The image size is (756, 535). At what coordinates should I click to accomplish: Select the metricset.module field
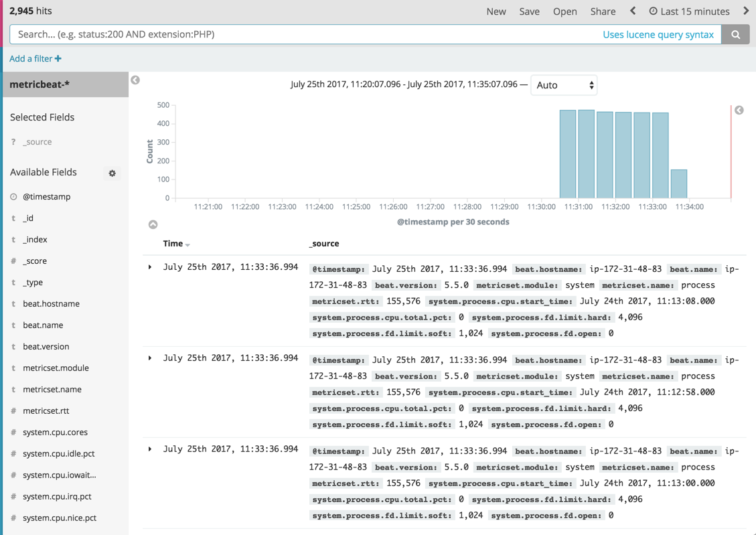[x=56, y=368]
